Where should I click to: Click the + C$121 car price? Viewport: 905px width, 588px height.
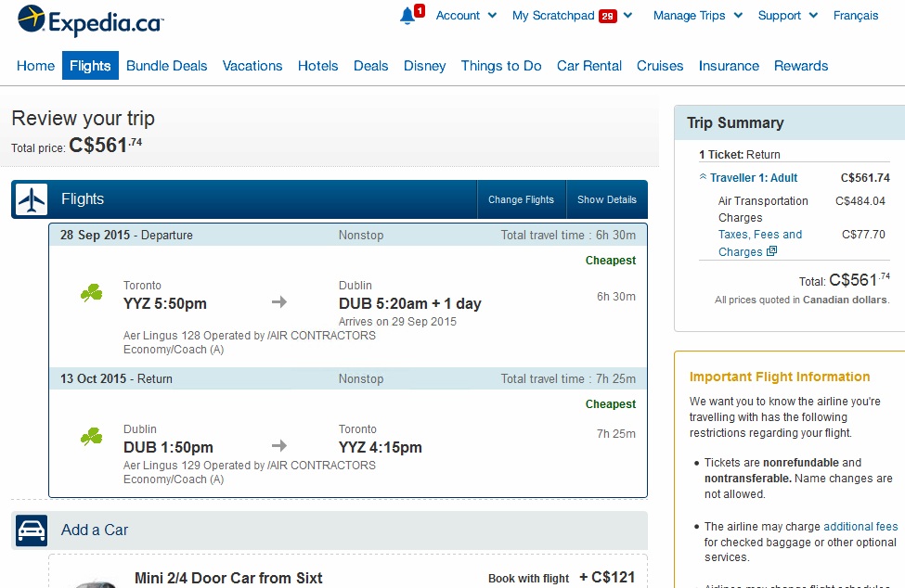pyautogui.click(x=607, y=577)
